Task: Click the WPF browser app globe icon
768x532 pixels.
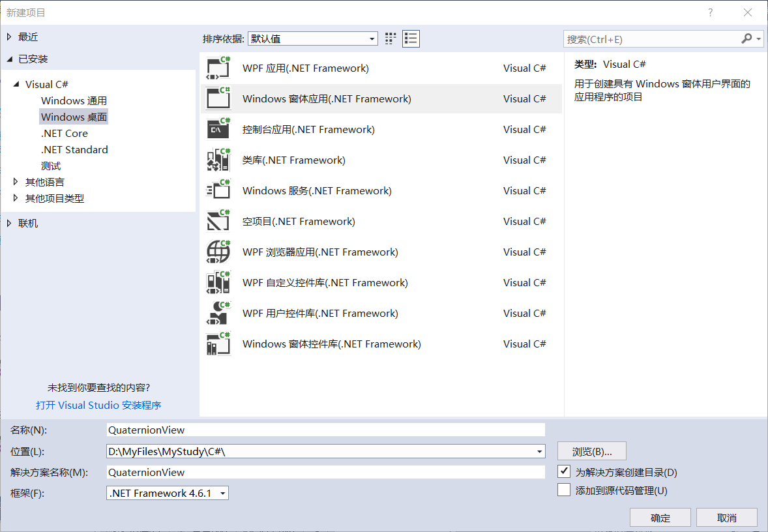Action: pyautogui.click(x=218, y=252)
